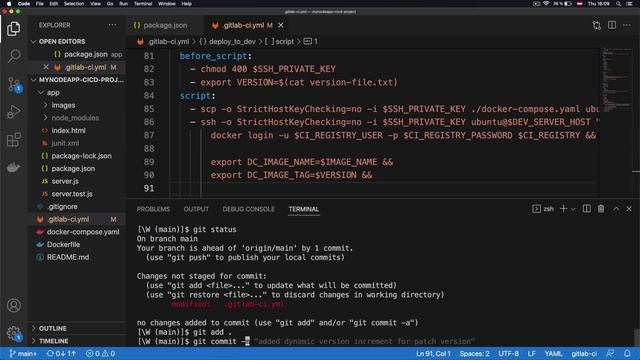Open the Code application menu
640x360 pixels.
coord(24,4)
